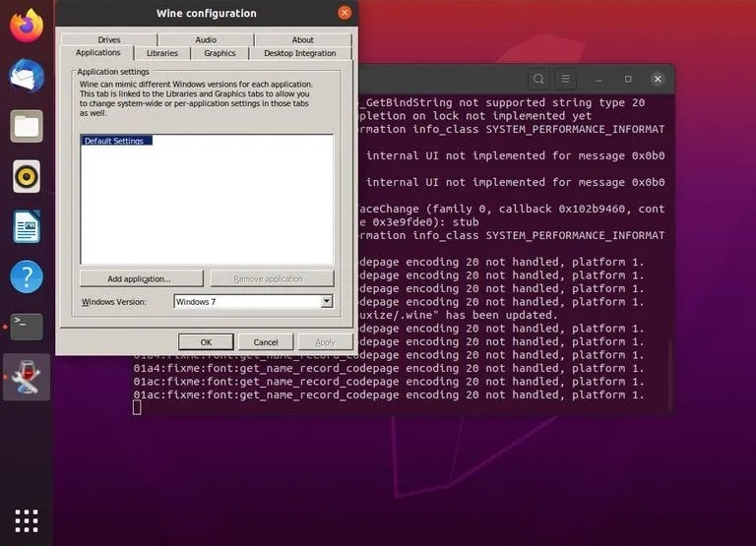Open the Help question mark icon
This screenshot has width=756, height=546.
point(27,276)
